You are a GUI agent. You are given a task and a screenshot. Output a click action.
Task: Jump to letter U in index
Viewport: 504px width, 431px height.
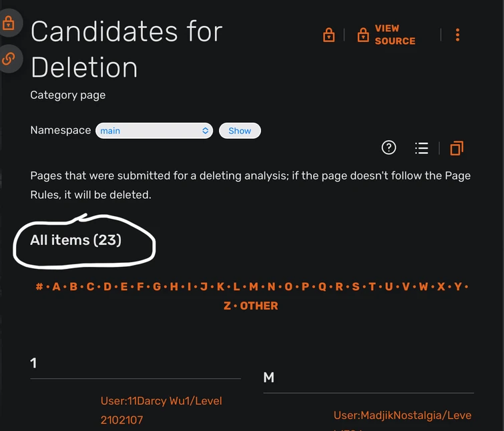389,287
